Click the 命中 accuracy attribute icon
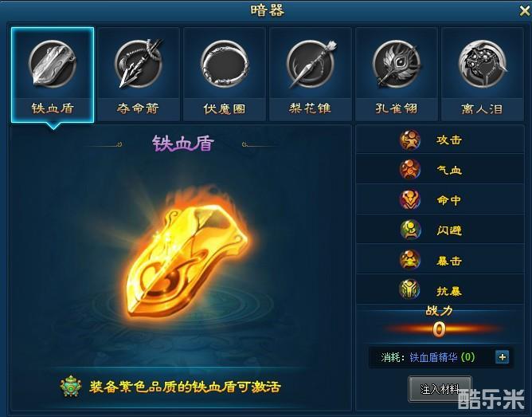Image resolution: width=532 pixels, height=417 pixels. [x=409, y=199]
